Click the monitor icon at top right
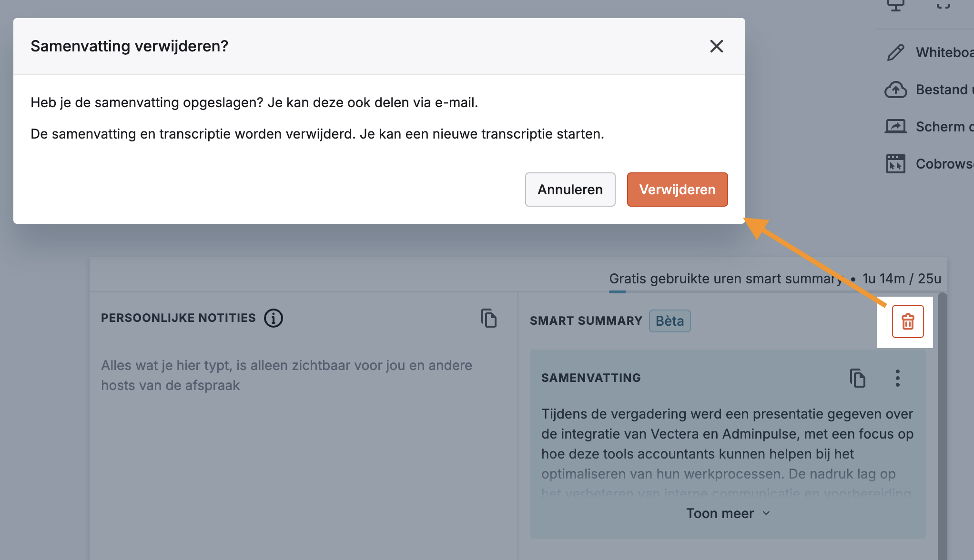This screenshot has width=974, height=560. coord(896,5)
